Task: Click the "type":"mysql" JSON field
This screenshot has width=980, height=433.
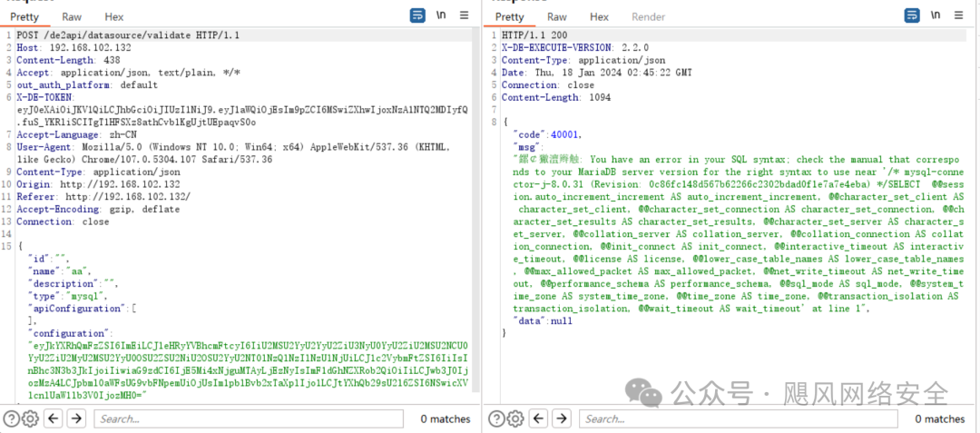Action: [x=67, y=296]
